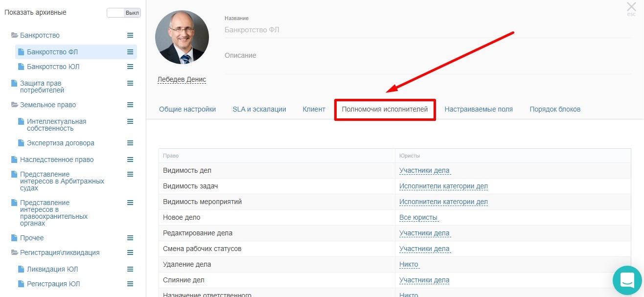Open the hamburger menu beside Прочее
Screen dimensions: 644x297
(130, 238)
